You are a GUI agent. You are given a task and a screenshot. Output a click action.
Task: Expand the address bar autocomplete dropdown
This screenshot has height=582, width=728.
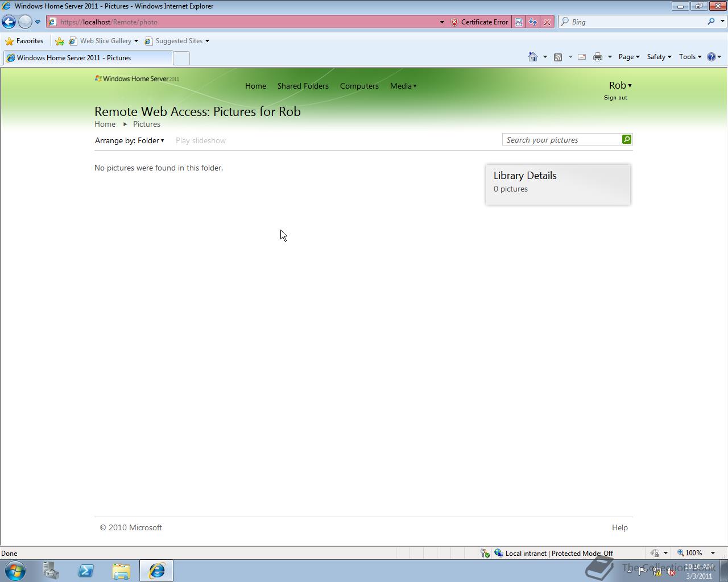coord(442,22)
